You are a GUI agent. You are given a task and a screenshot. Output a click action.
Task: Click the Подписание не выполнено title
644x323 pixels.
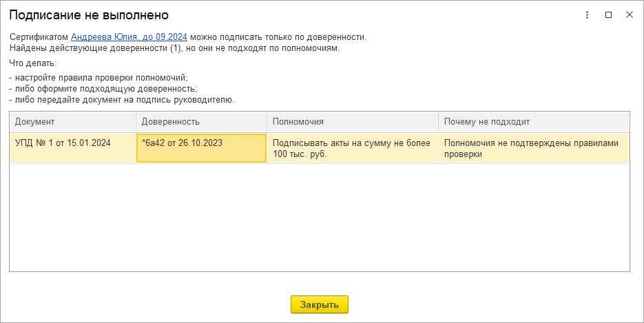[89, 14]
